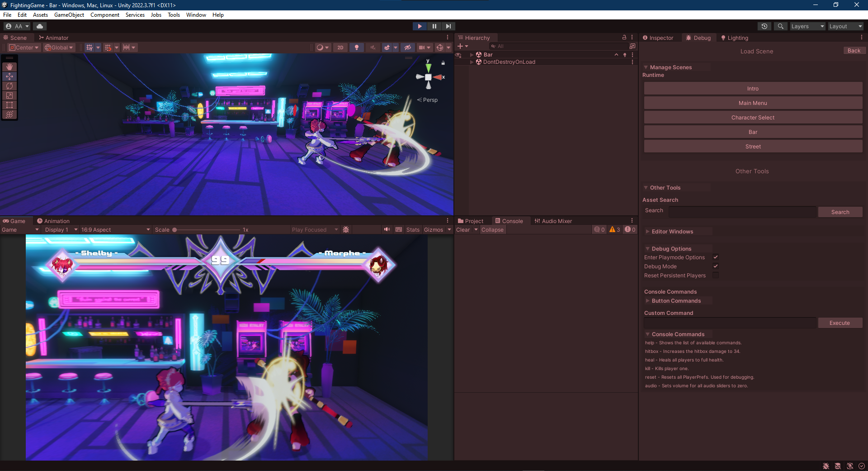
Task: Open the global Search magnifier icon
Action: (780, 26)
